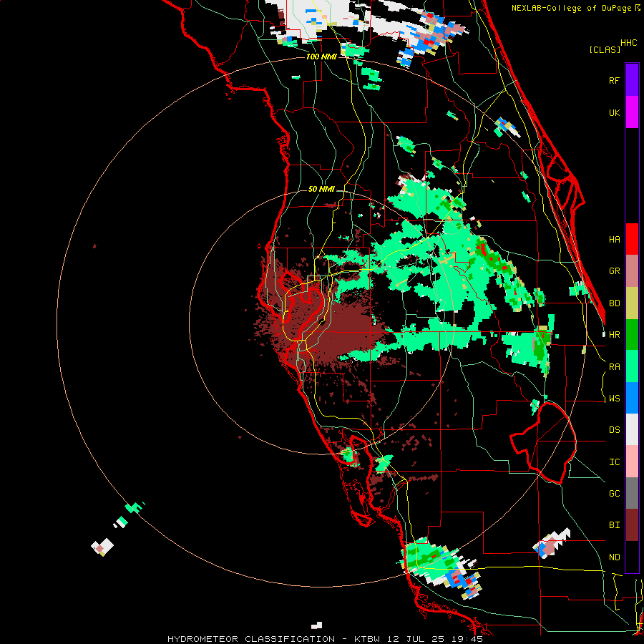
Task: Click the 'UK' legend label
Action: pos(614,112)
